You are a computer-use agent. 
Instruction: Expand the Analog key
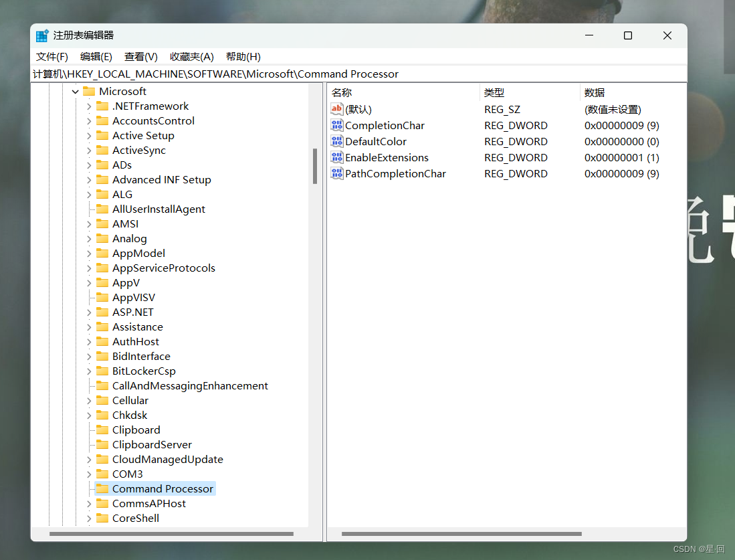pos(89,239)
